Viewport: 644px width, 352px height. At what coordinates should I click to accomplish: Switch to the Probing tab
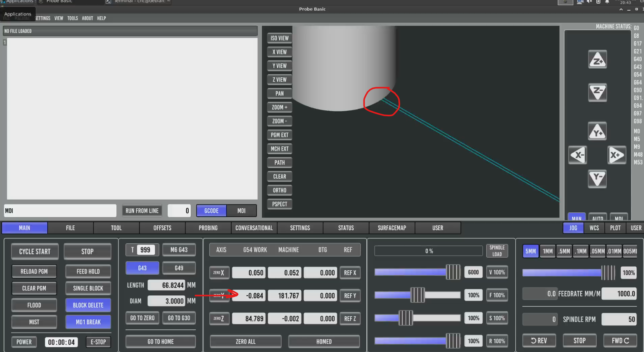[208, 228]
